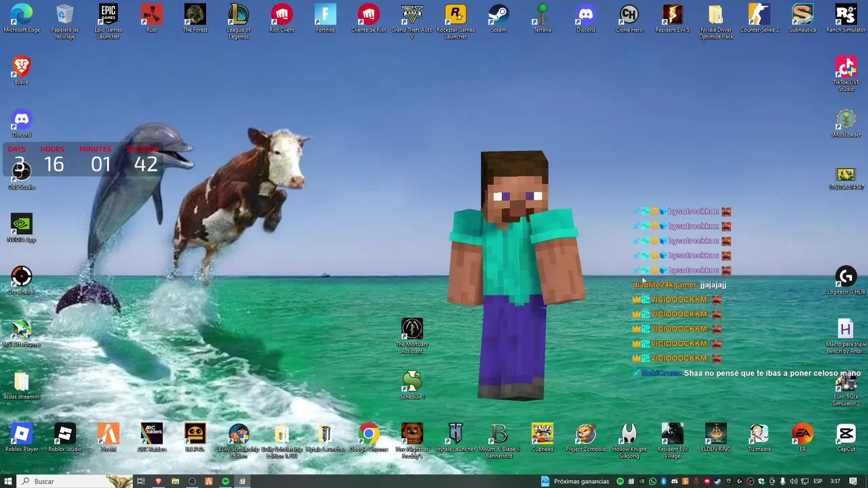
Task: Click the Cuphead desktop shortcut
Action: [542, 438]
